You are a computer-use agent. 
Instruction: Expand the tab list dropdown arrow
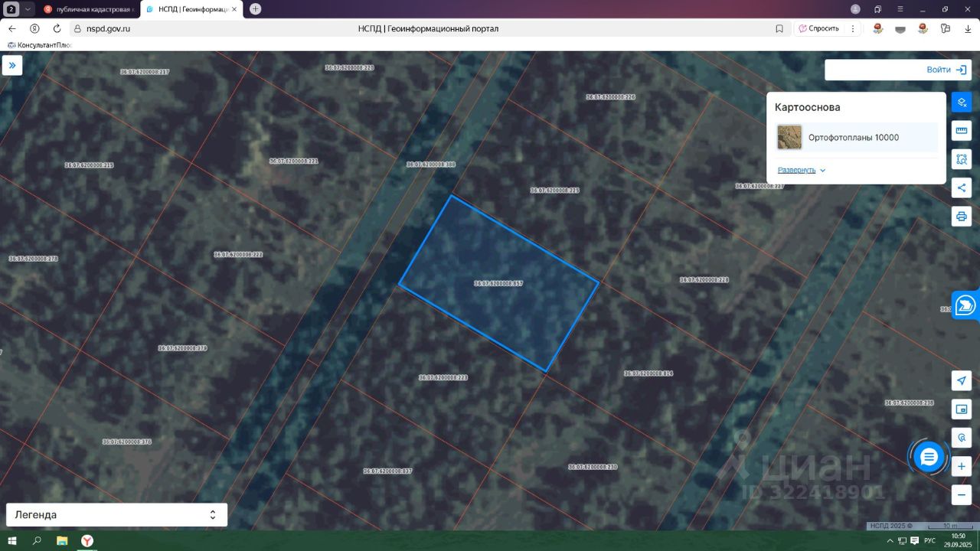[x=28, y=9]
